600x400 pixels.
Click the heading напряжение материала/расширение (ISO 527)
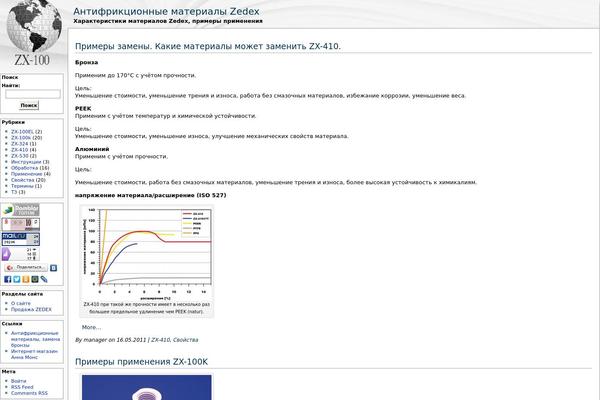150,196
